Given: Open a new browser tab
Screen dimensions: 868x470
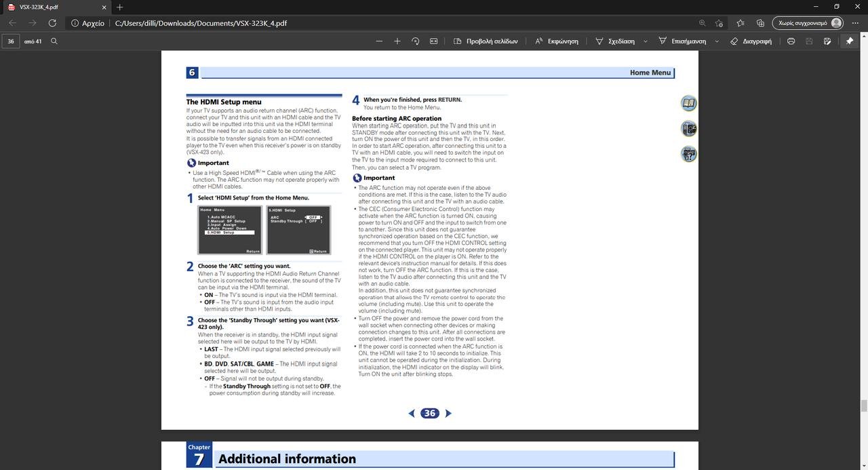Looking at the screenshot, I should click(119, 7).
